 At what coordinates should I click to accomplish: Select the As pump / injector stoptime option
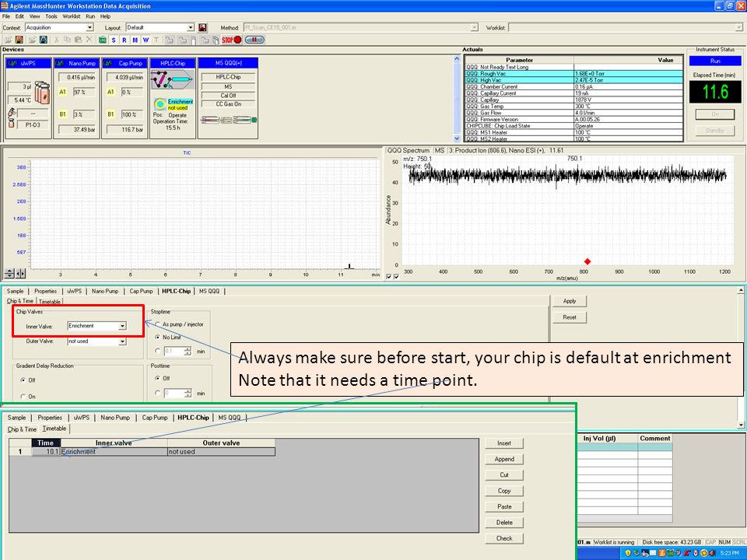click(158, 324)
